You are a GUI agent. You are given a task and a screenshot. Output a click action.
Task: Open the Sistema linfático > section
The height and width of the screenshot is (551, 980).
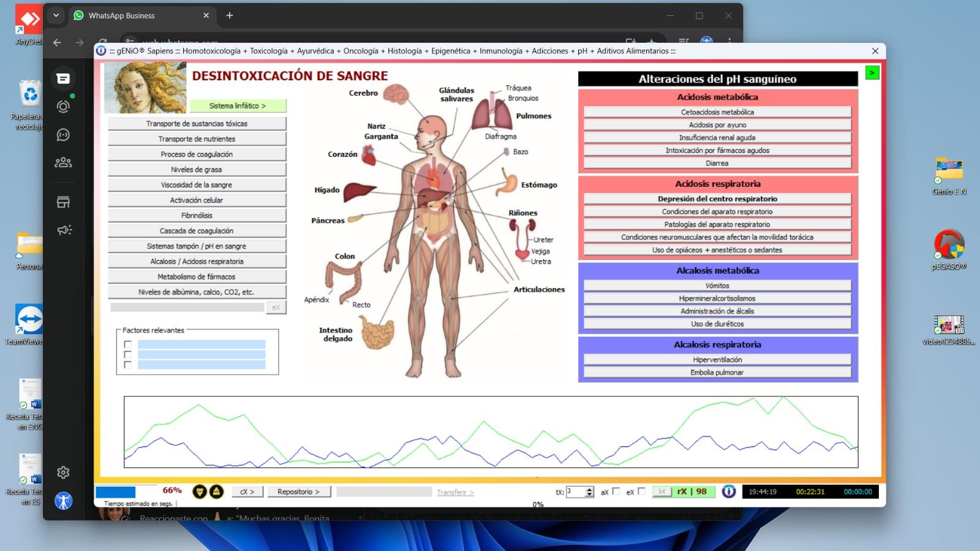point(238,106)
